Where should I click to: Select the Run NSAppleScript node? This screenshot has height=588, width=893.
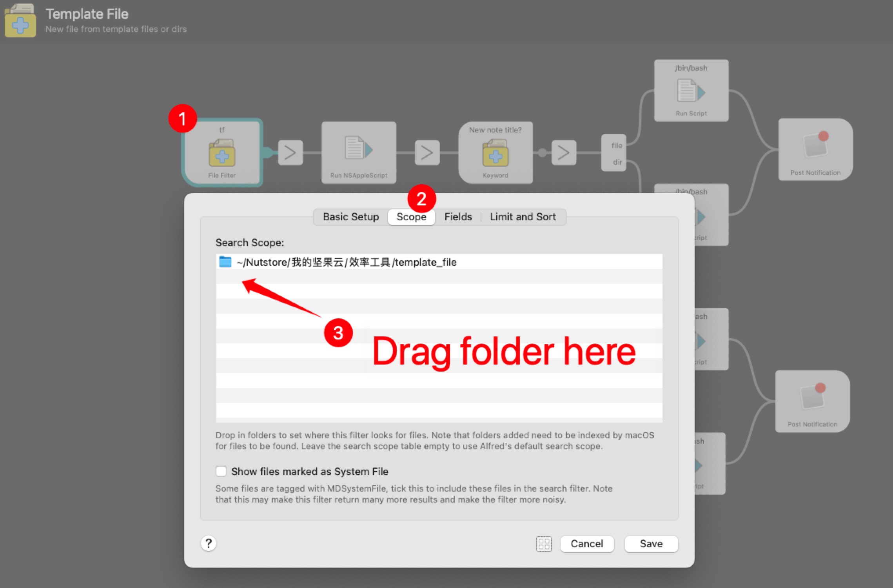(x=358, y=152)
